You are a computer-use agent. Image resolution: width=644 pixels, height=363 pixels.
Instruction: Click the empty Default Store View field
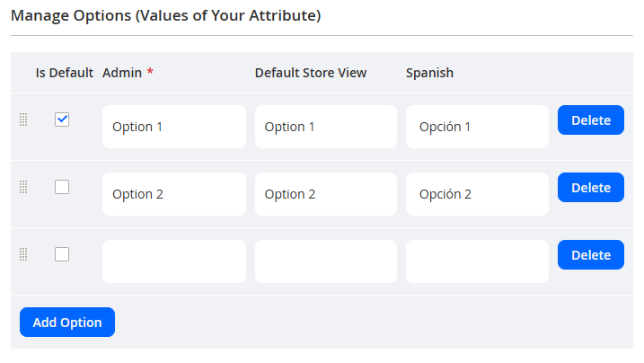coord(326,261)
